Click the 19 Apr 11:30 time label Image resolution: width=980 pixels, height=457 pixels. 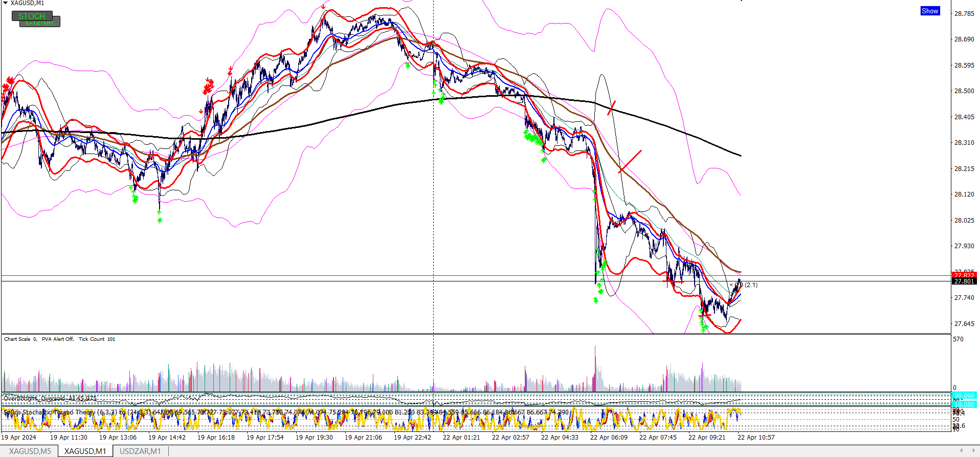tap(69, 437)
